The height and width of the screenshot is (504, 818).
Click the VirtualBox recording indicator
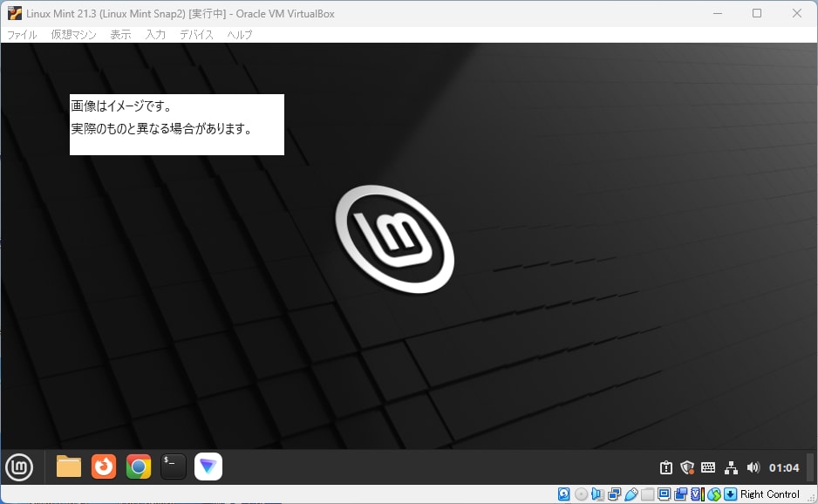(681, 494)
